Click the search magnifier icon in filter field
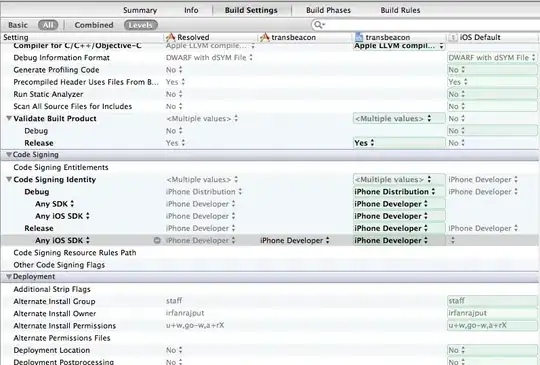Viewport: 540px width, 365px height. 318,25
